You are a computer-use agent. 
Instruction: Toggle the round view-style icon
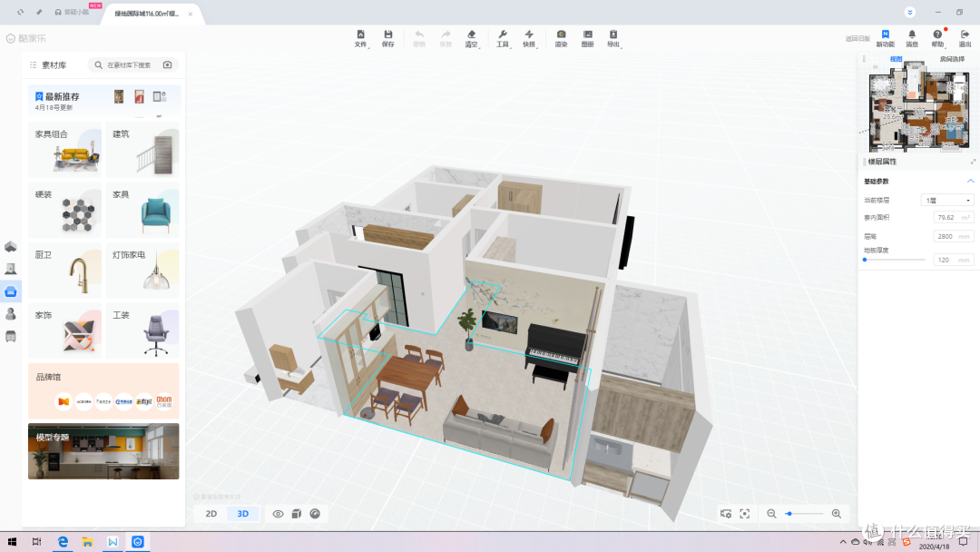tap(315, 514)
